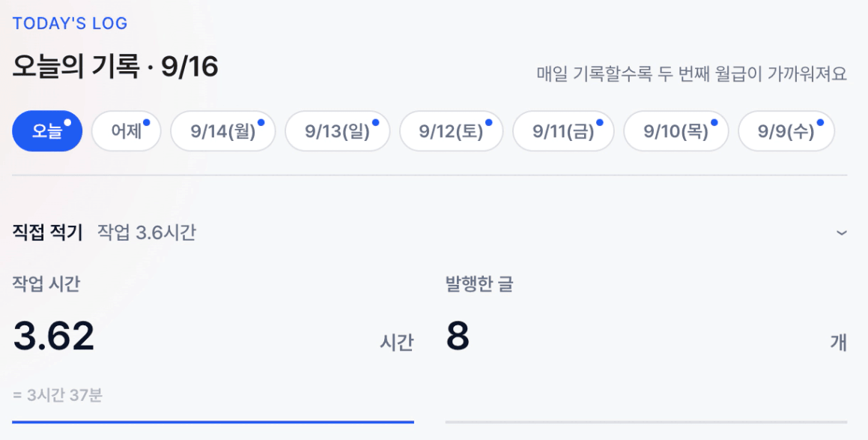
Task: Click the = 3시간 37분 conversion hint
Action: coord(58,396)
